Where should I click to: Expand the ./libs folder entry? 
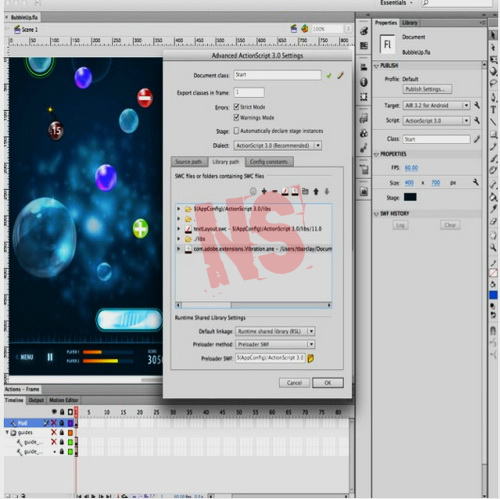pyautogui.click(x=179, y=239)
